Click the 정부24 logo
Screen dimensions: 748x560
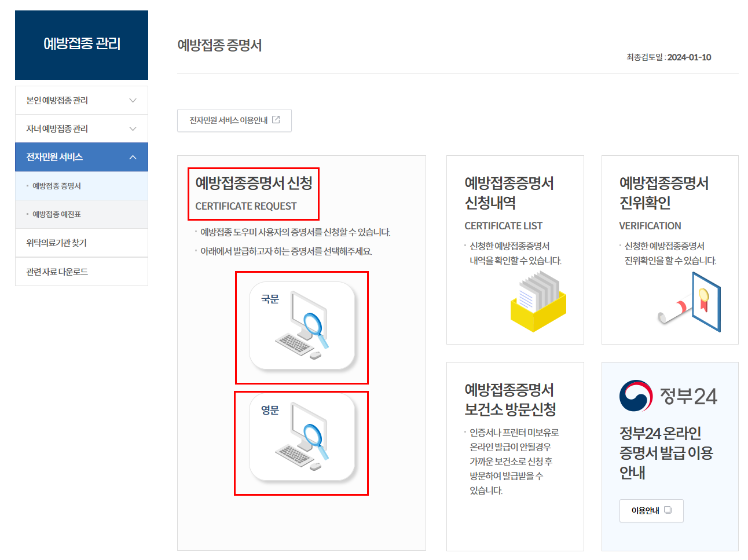click(x=668, y=396)
